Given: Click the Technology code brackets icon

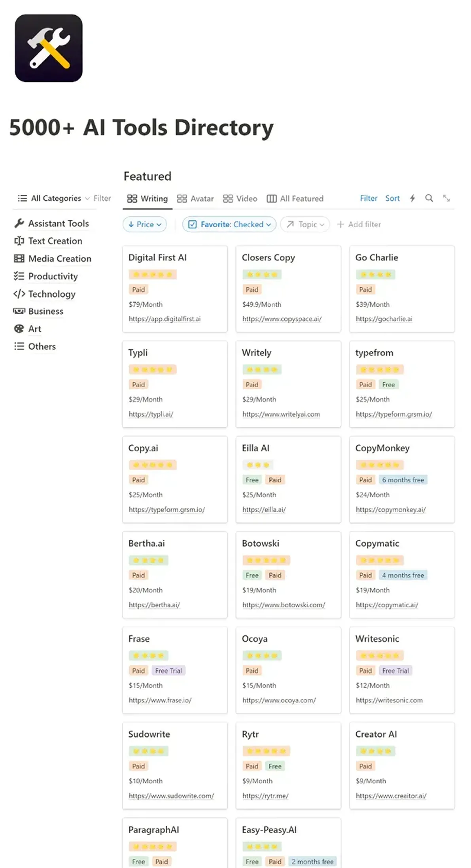Looking at the screenshot, I should (19, 294).
